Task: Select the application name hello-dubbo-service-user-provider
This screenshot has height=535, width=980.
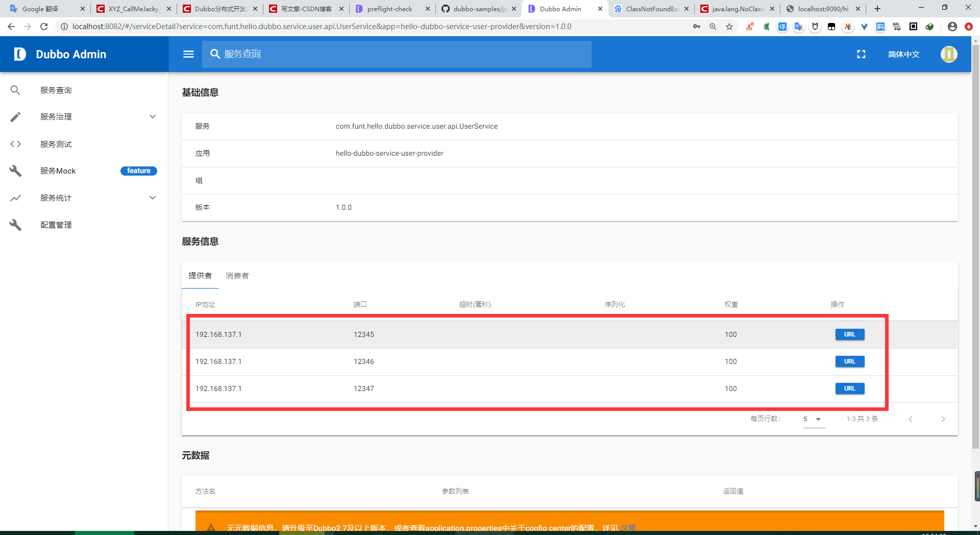Action: point(389,154)
